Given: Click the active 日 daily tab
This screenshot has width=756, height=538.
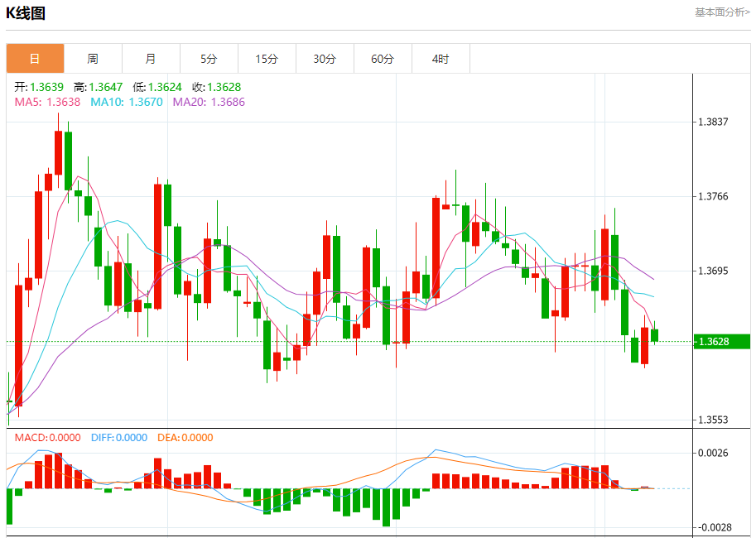Looking at the screenshot, I should tap(35, 59).
